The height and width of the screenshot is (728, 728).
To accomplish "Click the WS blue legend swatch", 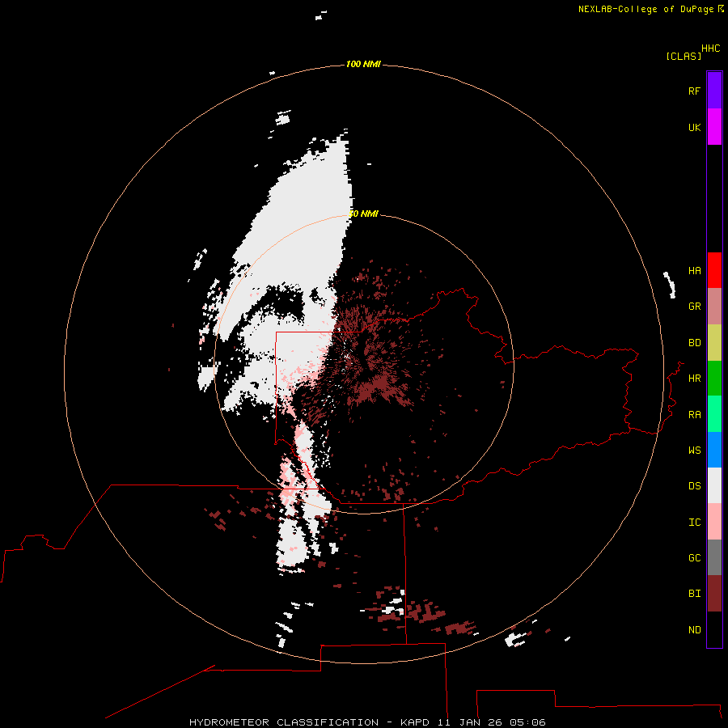I will pos(714,450).
